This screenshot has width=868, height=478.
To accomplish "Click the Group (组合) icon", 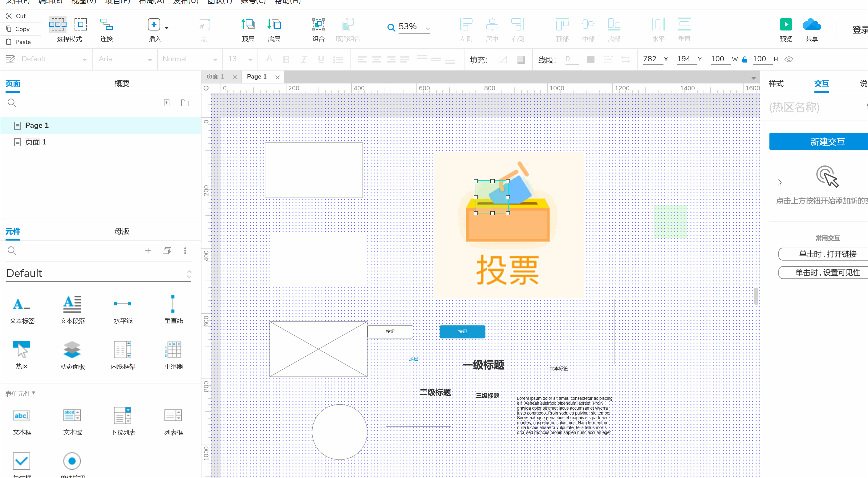I will pyautogui.click(x=318, y=25).
